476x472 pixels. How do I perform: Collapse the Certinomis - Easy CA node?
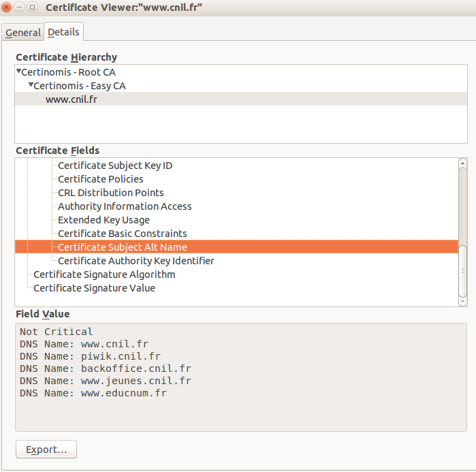pos(31,85)
